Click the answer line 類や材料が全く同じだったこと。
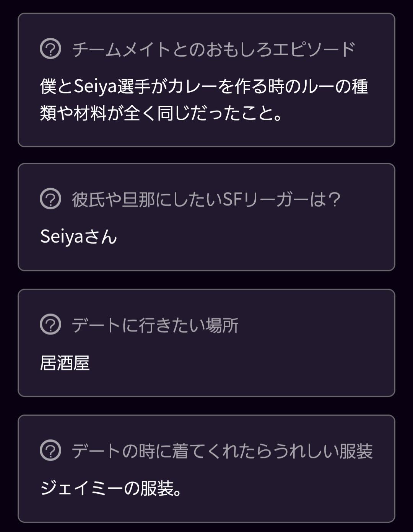Screen dimensions: 413x532 [x=161, y=113]
